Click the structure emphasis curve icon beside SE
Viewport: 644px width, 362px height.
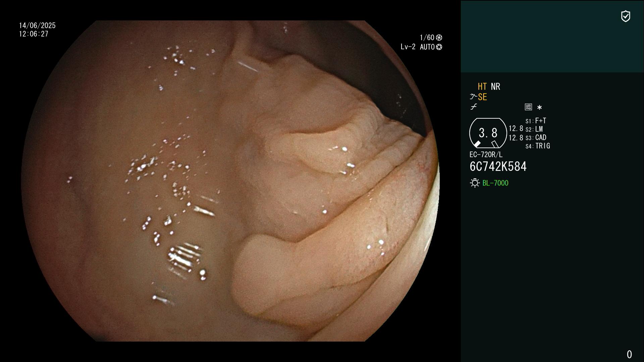(473, 97)
